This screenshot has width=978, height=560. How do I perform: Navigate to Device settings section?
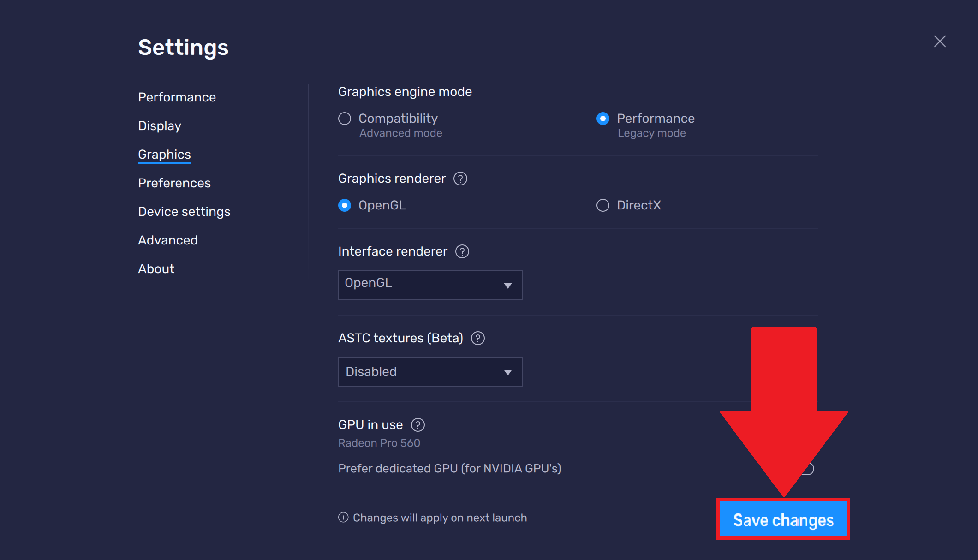pyautogui.click(x=184, y=212)
